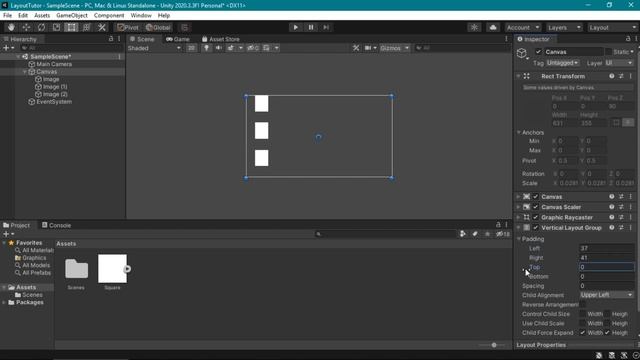Open Shaded draw mode dropdown
Viewport: 640px width, 360px height.
pyautogui.click(x=154, y=48)
